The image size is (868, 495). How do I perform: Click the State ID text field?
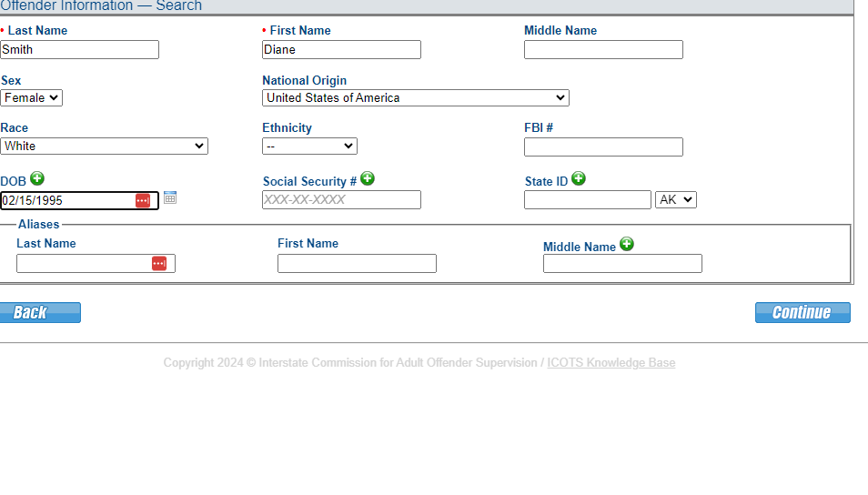(x=588, y=200)
